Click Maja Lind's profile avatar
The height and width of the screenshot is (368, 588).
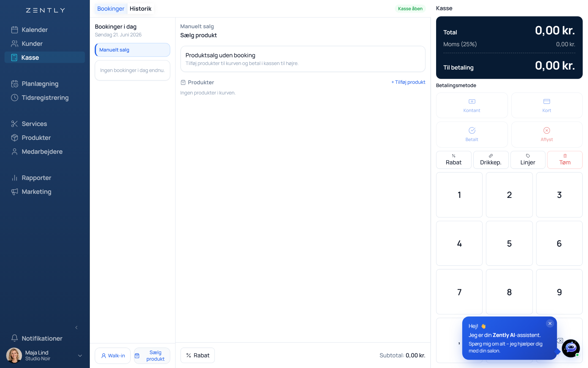point(14,355)
